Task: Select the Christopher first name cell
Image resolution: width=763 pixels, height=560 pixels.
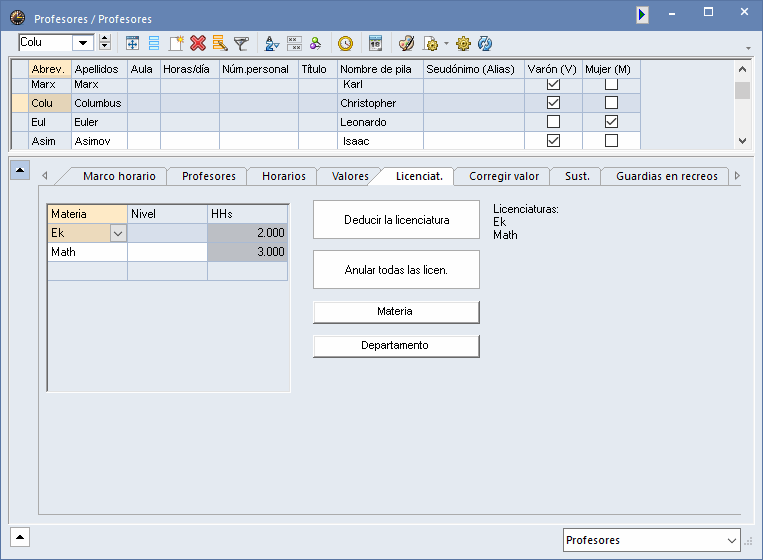Action: [380, 103]
